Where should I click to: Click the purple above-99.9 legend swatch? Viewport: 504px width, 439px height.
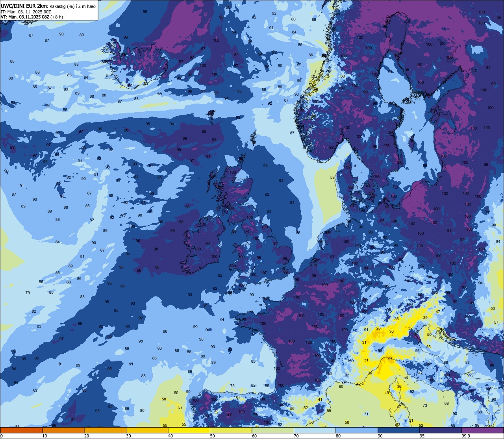pyautogui.click(x=482, y=430)
